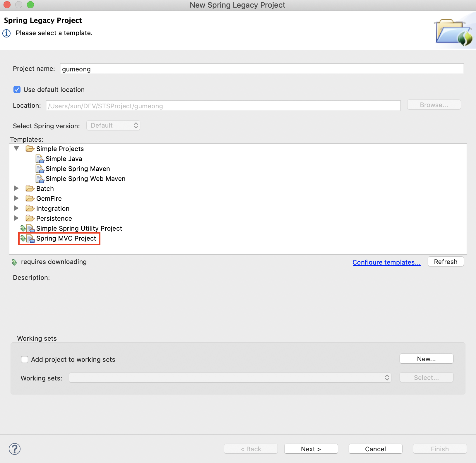The width and height of the screenshot is (476, 463).
Task: Click the Integration folder icon
Action: click(x=30, y=208)
